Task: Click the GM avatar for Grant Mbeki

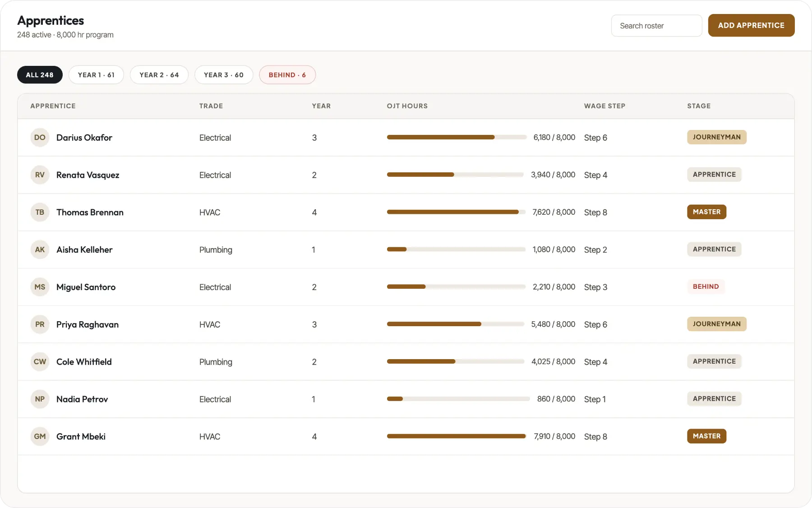Action: [x=40, y=437]
